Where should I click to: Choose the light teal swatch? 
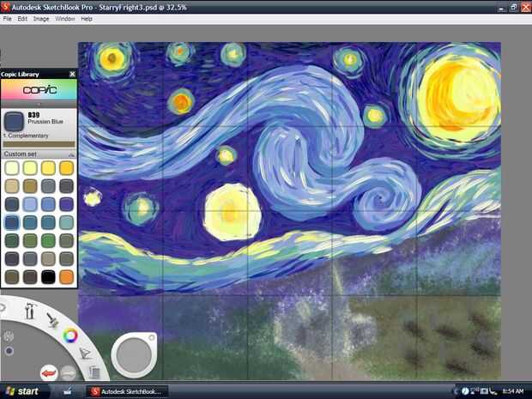pos(66,222)
